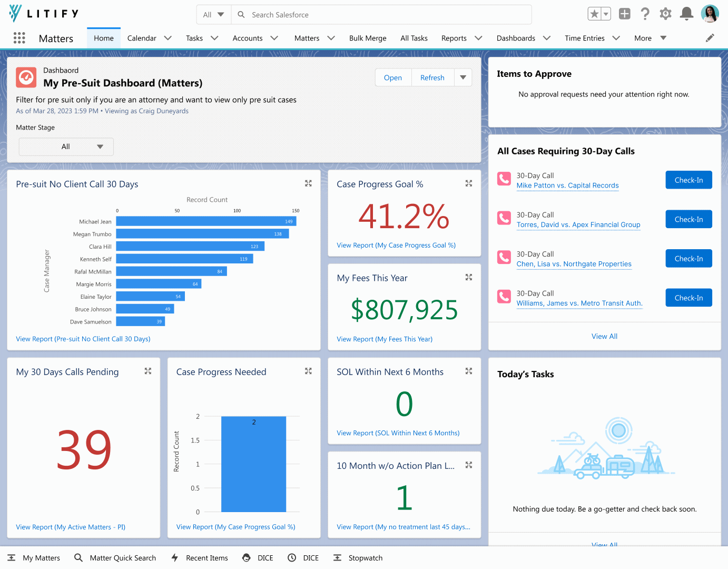Open the Calendar tab dropdown chevron
Screen dimensions: 728x569
coord(168,38)
